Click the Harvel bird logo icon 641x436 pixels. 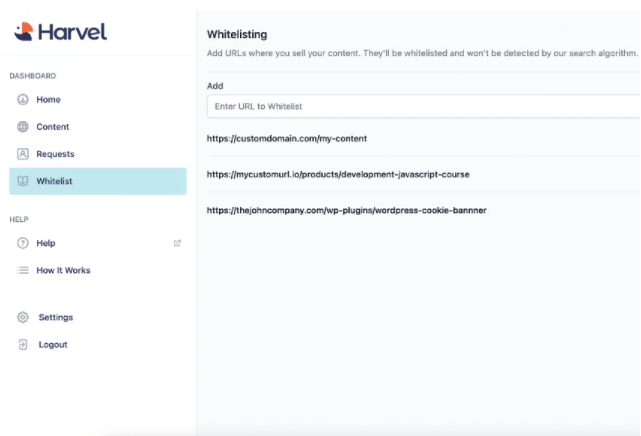click(x=24, y=32)
